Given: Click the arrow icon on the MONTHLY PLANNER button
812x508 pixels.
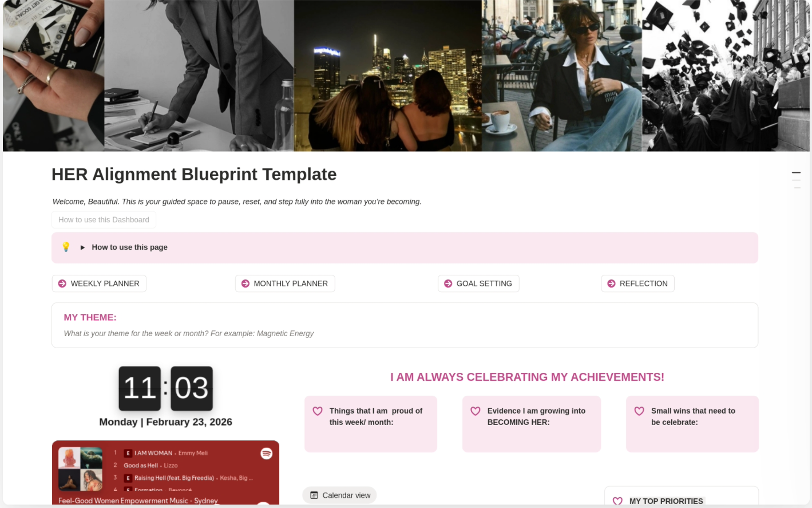Looking at the screenshot, I should pyautogui.click(x=245, y=283).
